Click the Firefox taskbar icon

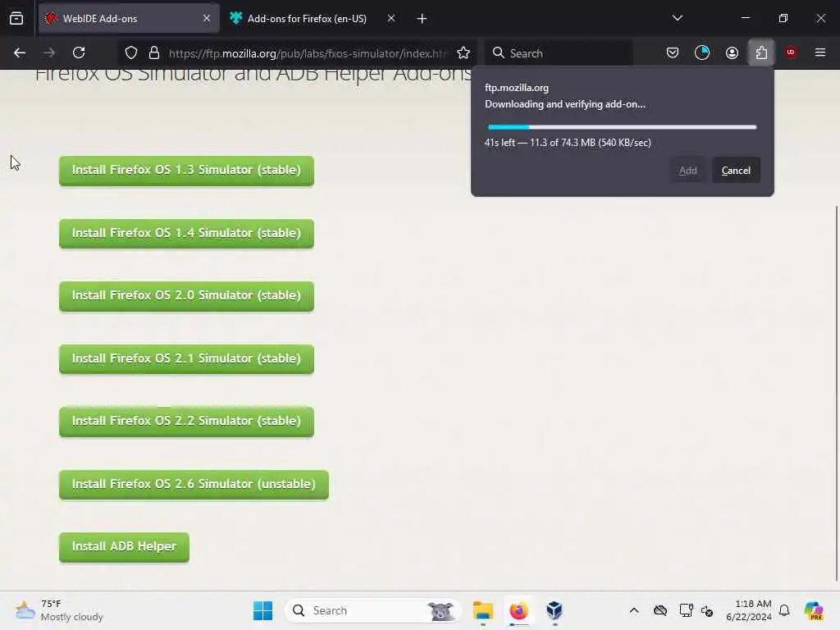518,610
